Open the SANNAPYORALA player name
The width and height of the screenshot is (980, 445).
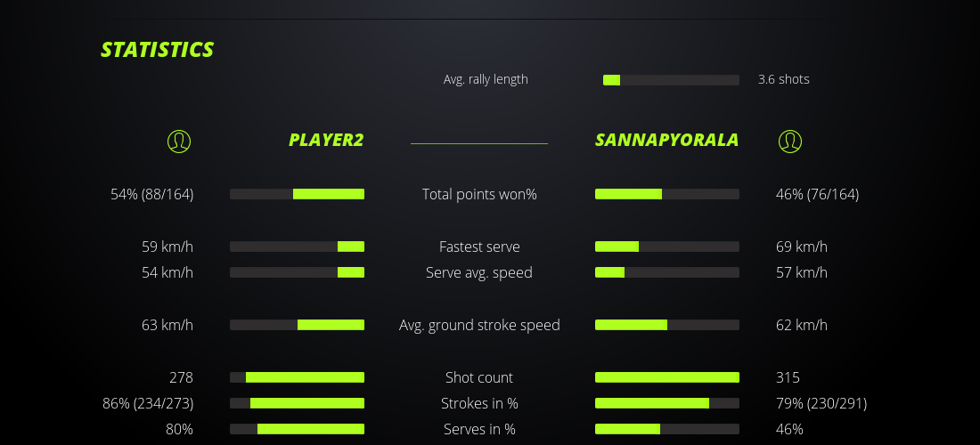click(666, 140)
